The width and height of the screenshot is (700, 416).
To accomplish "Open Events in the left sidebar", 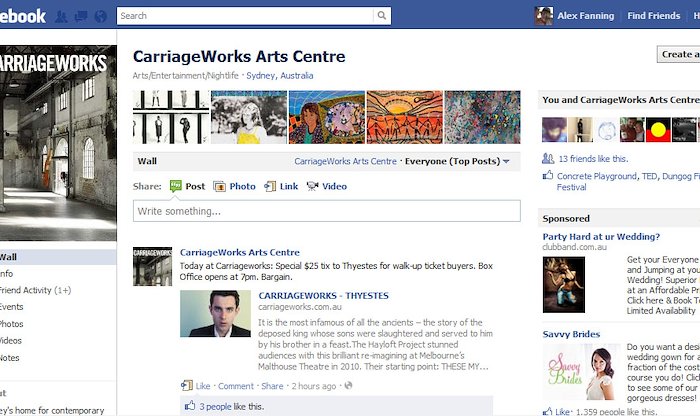I will pos(12,307).
